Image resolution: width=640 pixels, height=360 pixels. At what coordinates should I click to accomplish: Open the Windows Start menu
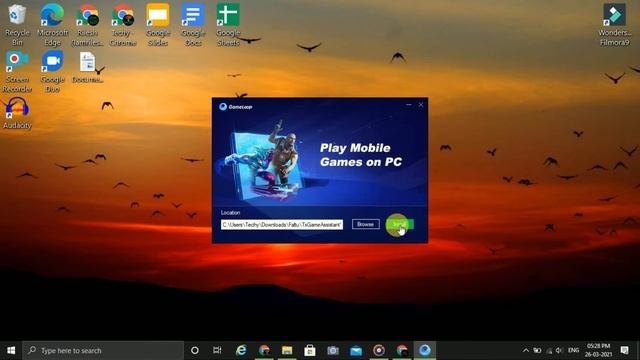click(x=11, y=350)
